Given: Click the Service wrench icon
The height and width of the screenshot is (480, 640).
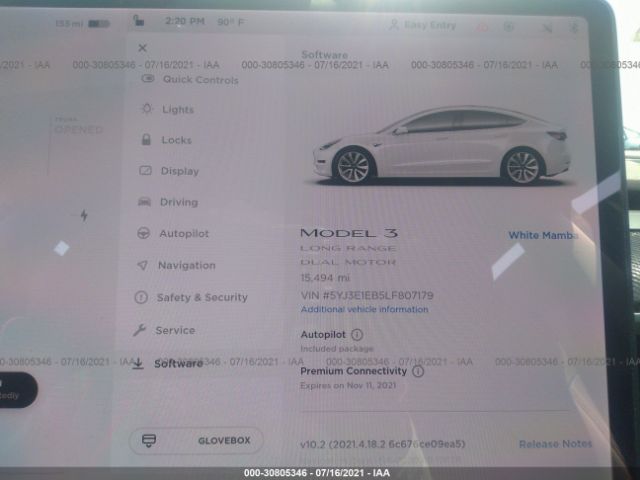Looking at the screenshot, I should coord(139,330).
